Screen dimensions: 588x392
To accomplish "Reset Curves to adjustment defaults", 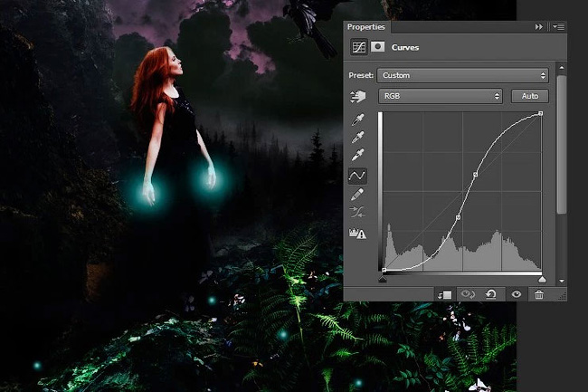I will pos(491,294).
